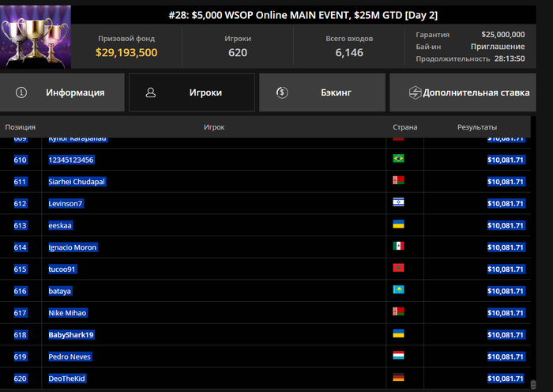Click the Приглашение buy-in value
This screenshot has height=392, width=553.
pos(498,47)
